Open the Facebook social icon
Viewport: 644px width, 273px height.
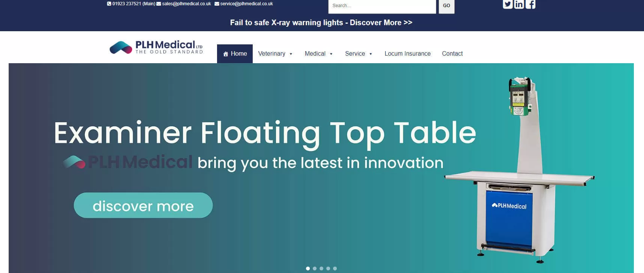(x=530, y=4)
